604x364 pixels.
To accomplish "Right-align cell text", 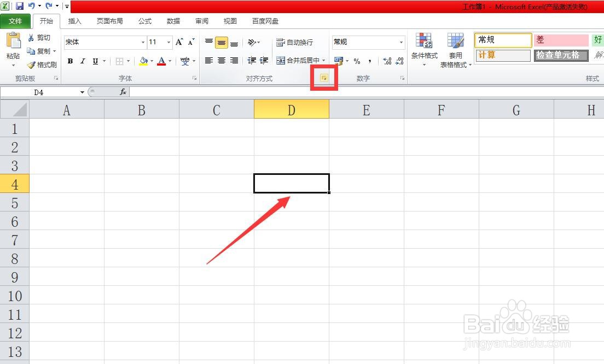I will click(234, 61).
